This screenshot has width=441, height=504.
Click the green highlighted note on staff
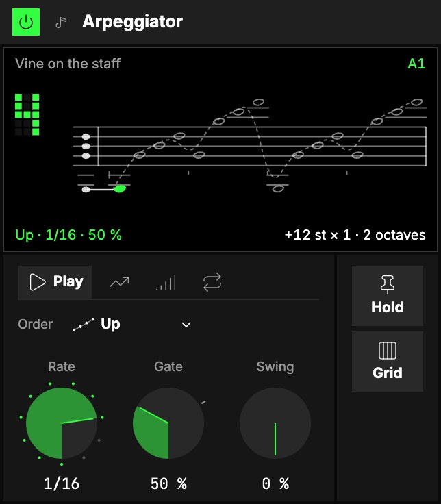120,189
